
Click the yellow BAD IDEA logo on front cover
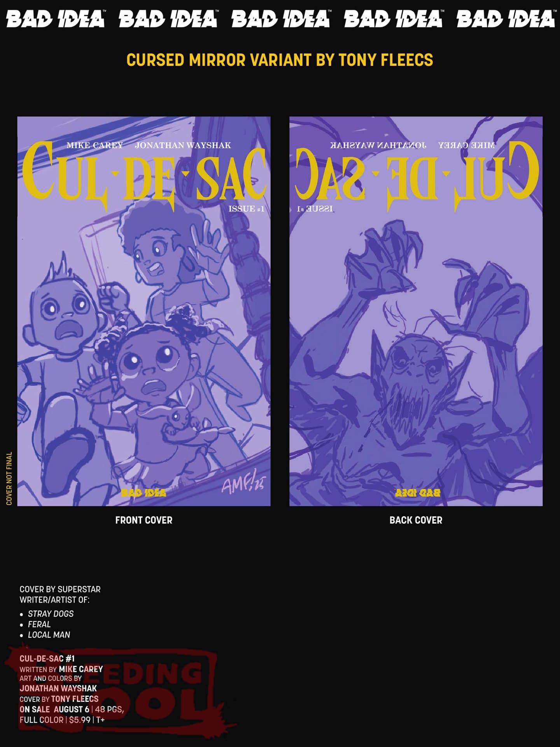point(143,493)
